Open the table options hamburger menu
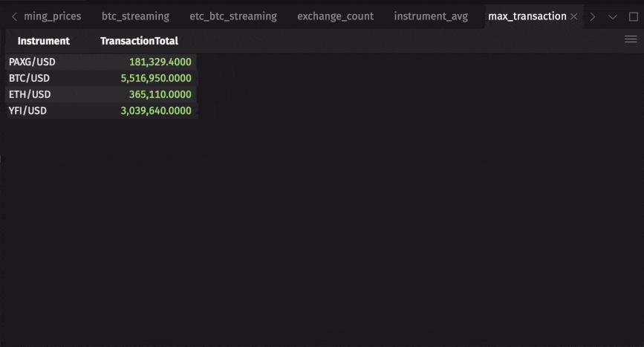644x347 pixels. click(x=631, y=40)
